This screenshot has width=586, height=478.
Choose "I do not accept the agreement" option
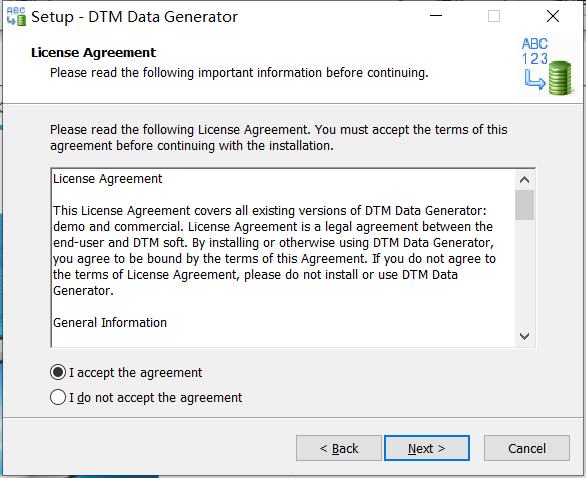click(58, 397)
